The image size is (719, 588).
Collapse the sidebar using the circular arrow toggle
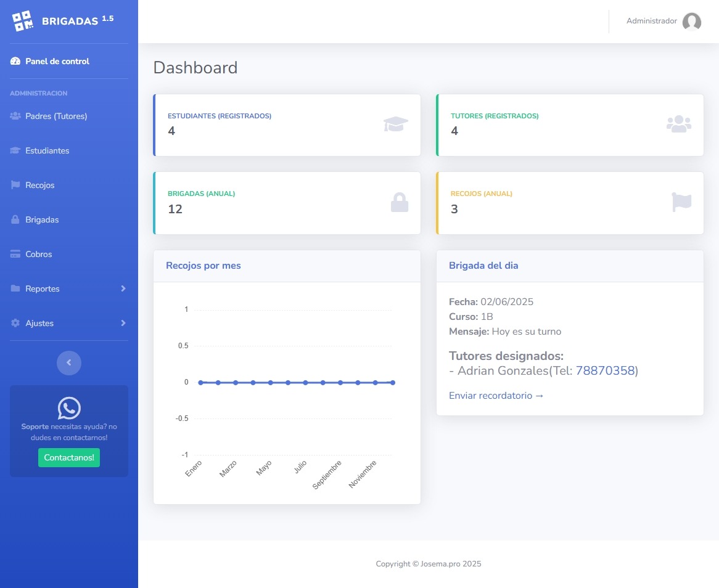coord(68,362)
